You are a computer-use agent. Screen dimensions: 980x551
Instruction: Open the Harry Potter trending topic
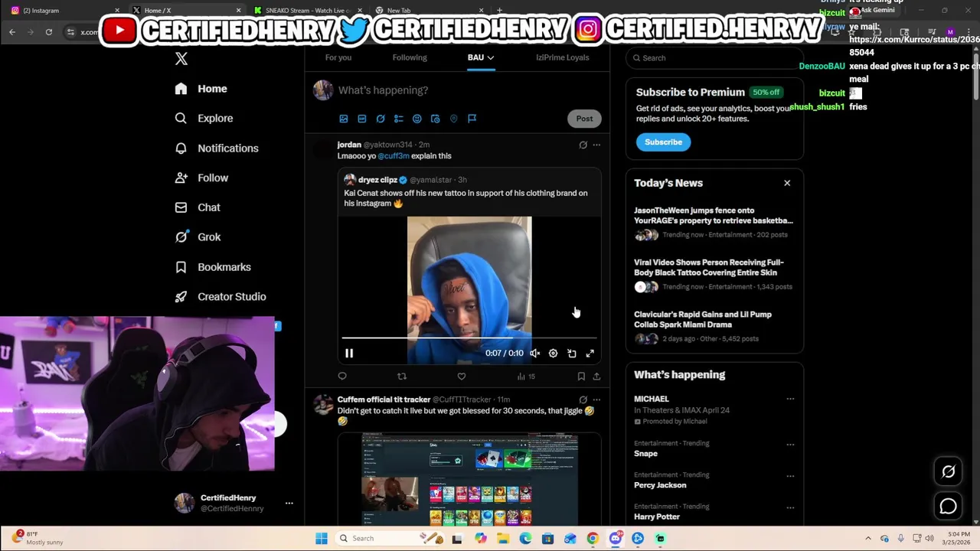[x=657, y=517]
